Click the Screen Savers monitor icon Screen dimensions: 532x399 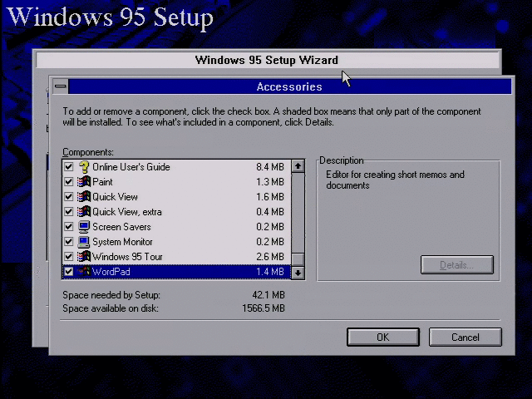click(84, 227)
